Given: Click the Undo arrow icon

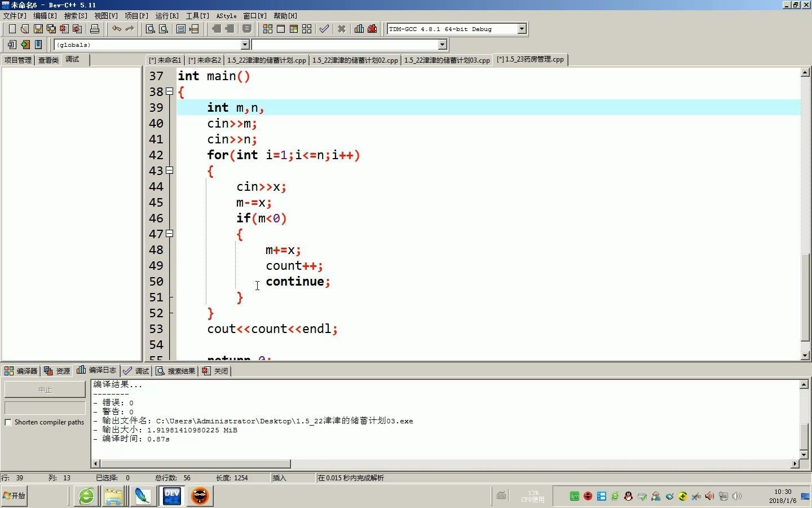Looking at the screenshot, I should coord(117,29).
